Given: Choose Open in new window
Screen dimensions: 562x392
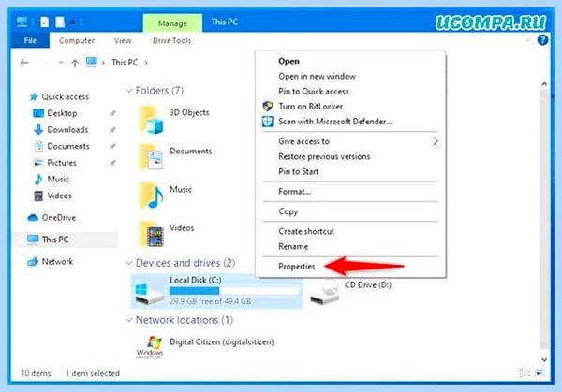Looking at the screenshot, I should click(318, 77).
